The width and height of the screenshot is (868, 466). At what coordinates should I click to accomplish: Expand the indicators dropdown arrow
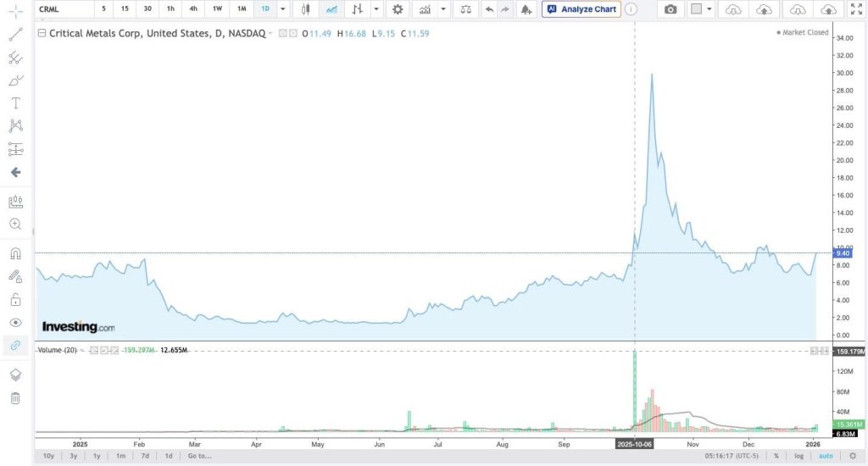442,9
